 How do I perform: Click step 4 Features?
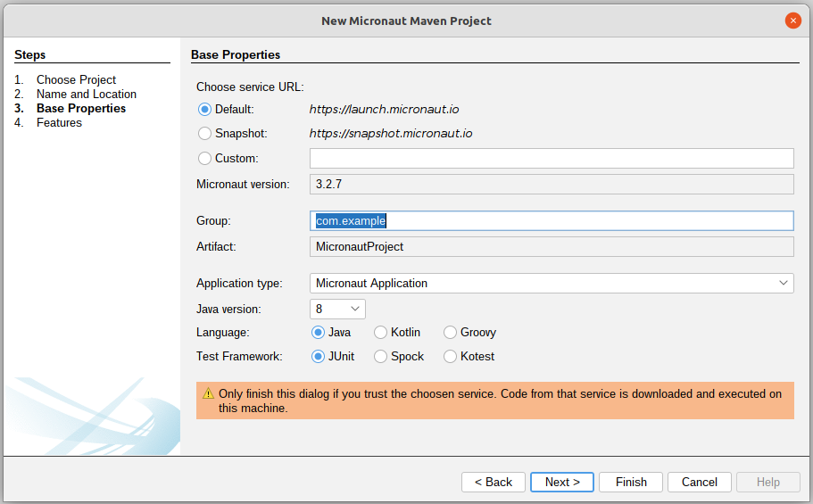click(59, 123)
